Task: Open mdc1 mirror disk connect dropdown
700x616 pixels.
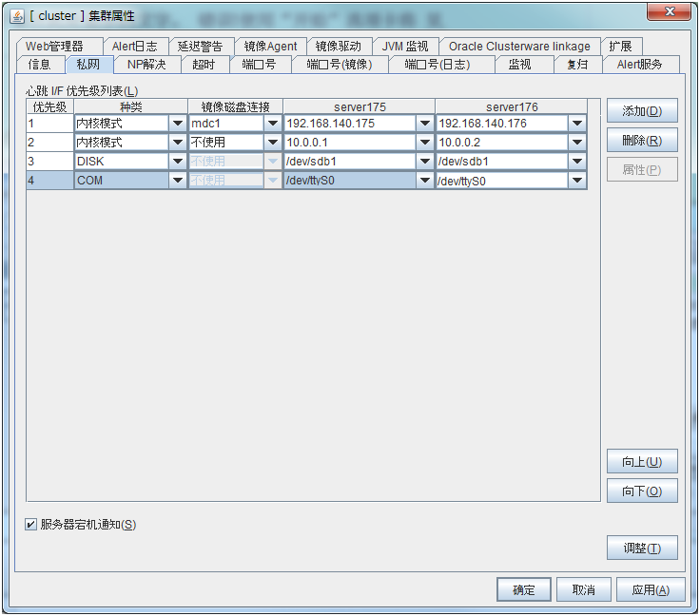Action: point(272,124)
